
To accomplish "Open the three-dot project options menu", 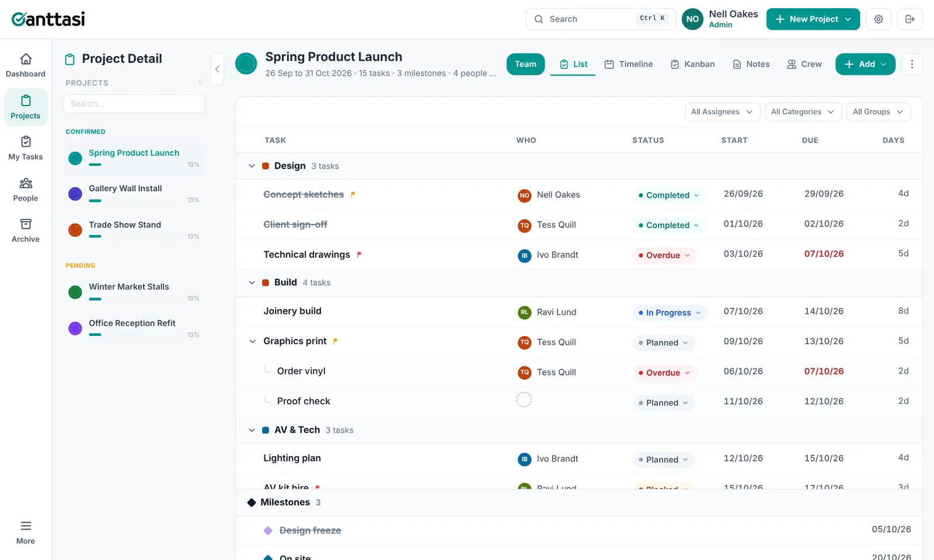I will coord(912,64).
